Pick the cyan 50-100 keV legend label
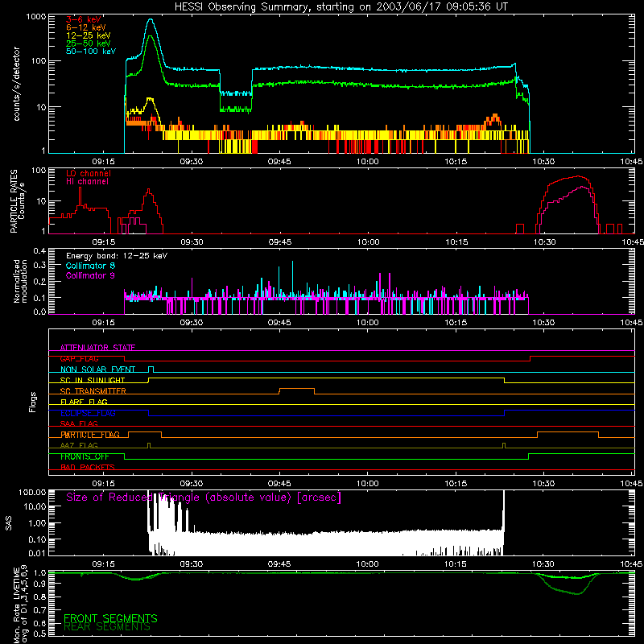644x644 pixels. pyautogui.click(x=91, y=52)
